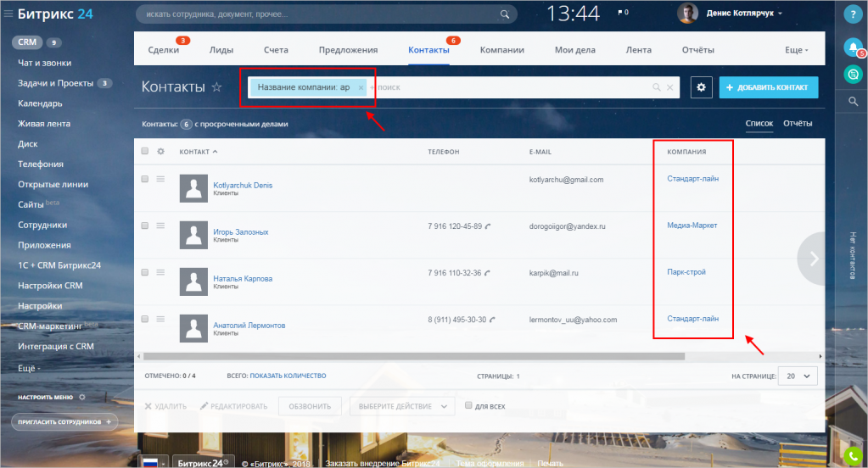Sort by the Контакт column header
Viewport: 868px width, 468px height.
pyautogui.click(x=198, y=152)
